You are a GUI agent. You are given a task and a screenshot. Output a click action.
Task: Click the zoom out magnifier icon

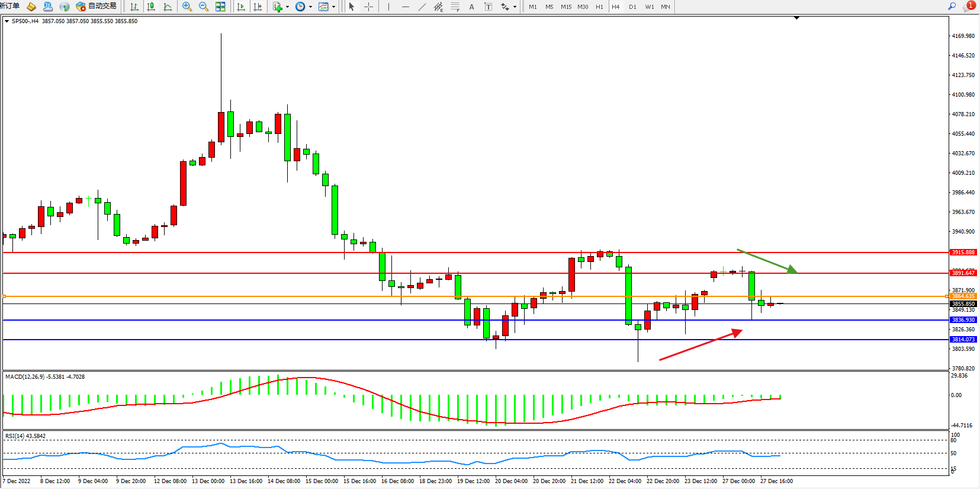click(x=204, y=7)
